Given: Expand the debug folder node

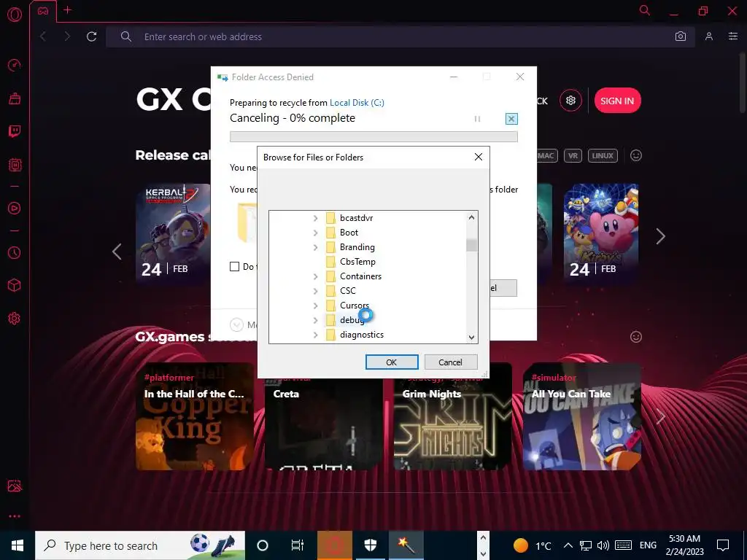Looking at the screenshot, I should click(315, 321).
